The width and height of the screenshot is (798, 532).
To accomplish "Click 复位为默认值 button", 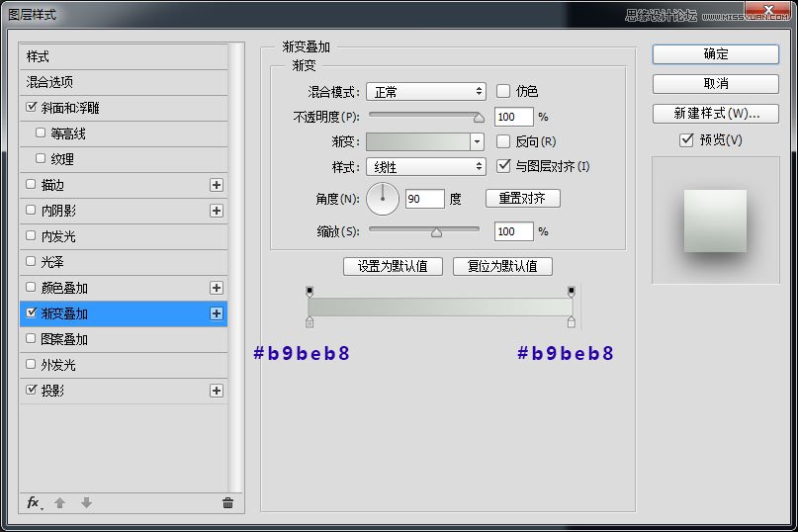I will (x=502, y=266).
